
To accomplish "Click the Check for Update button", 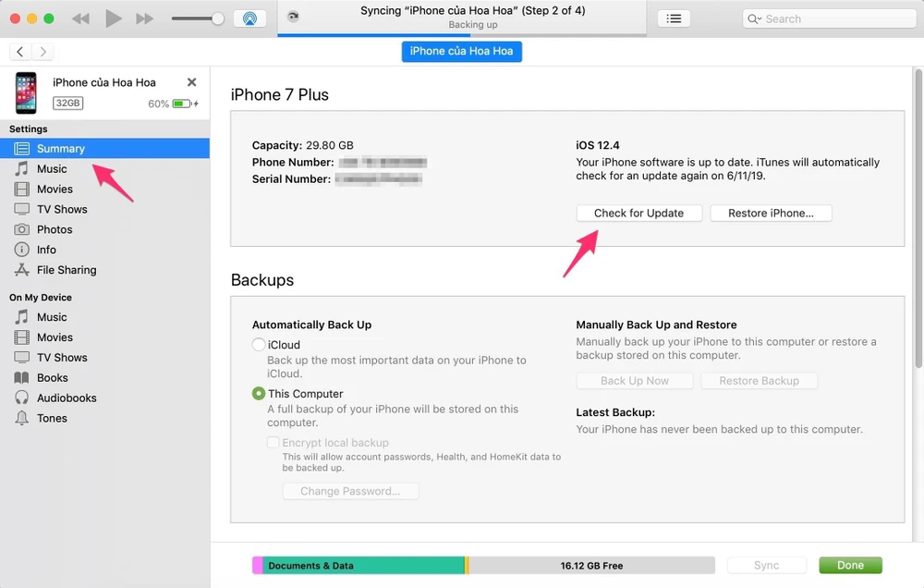I will 638,213.
